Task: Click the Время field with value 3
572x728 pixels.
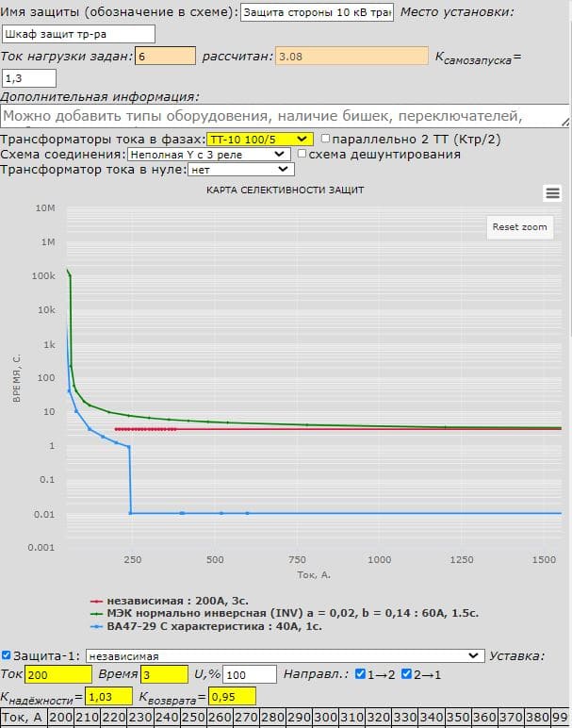Action: click(x=164, y=674)
